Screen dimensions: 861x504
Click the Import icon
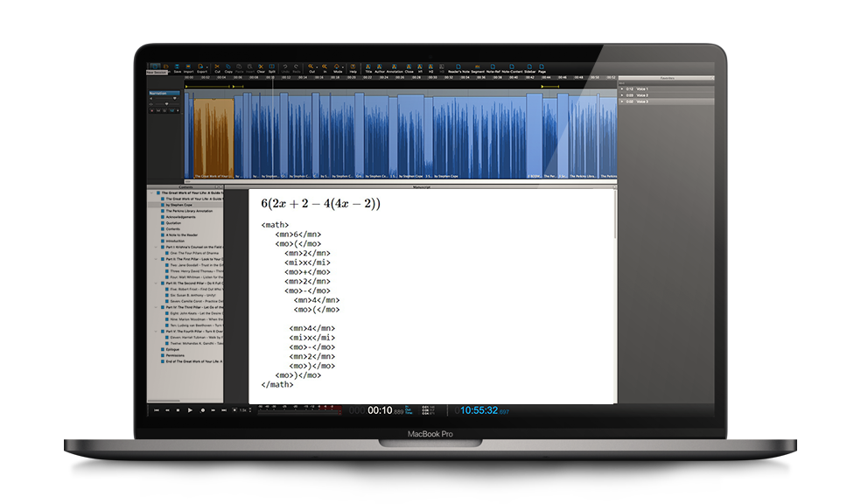pyautogui.click(x=189, y=66)
